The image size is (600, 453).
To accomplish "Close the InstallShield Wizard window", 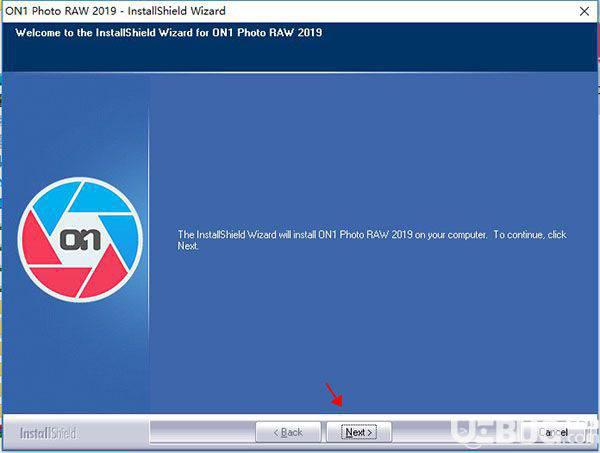I will tap(584, 11).
